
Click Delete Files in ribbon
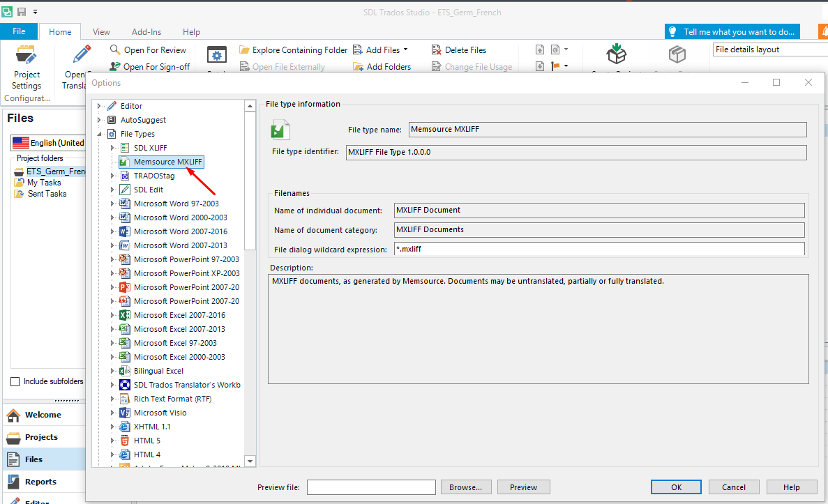click(459, 50)
